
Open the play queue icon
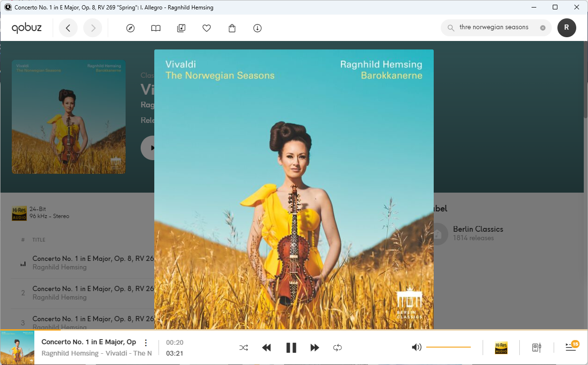coord(571,347)
